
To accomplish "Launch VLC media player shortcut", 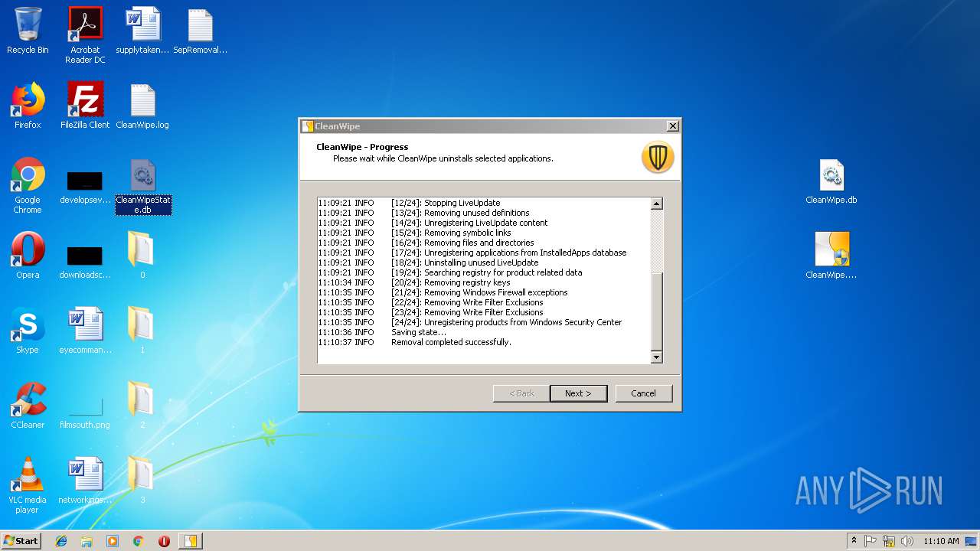I will pos(28,485).
